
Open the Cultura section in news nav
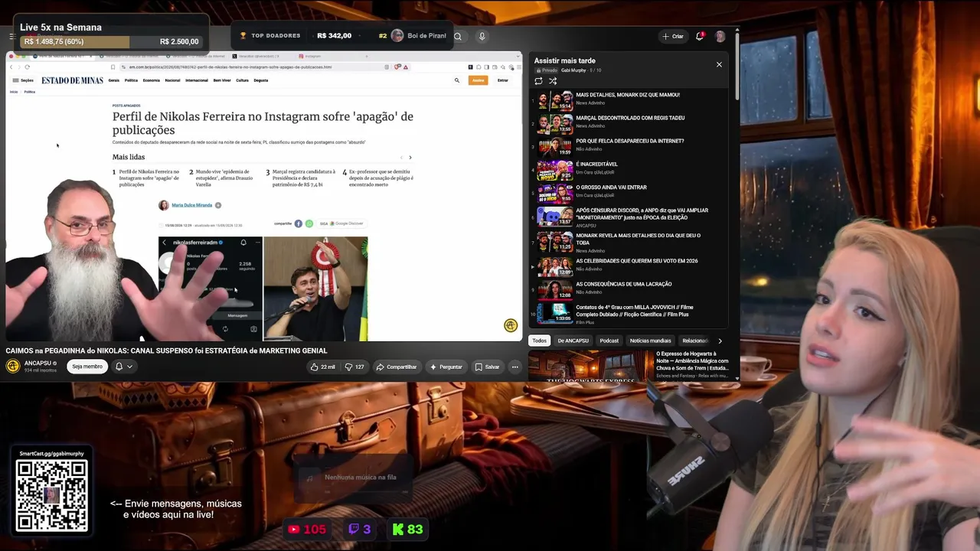coord(242,80)
